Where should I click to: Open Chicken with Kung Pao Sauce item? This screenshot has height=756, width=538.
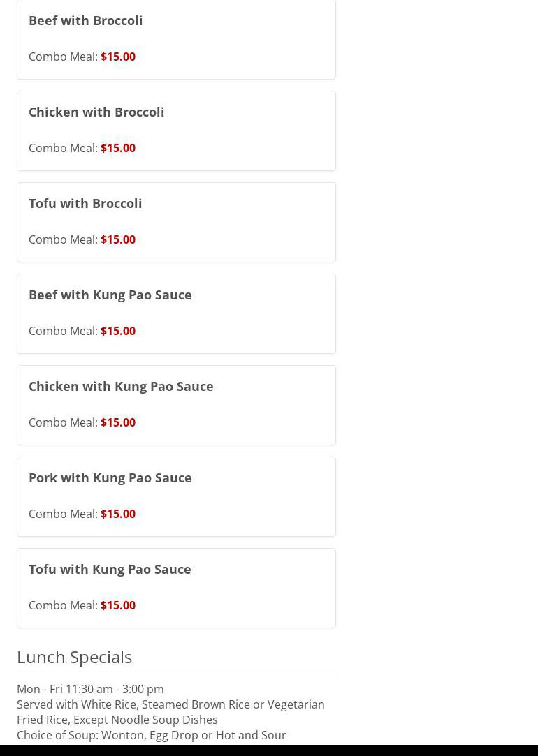[x=121, y=386]
